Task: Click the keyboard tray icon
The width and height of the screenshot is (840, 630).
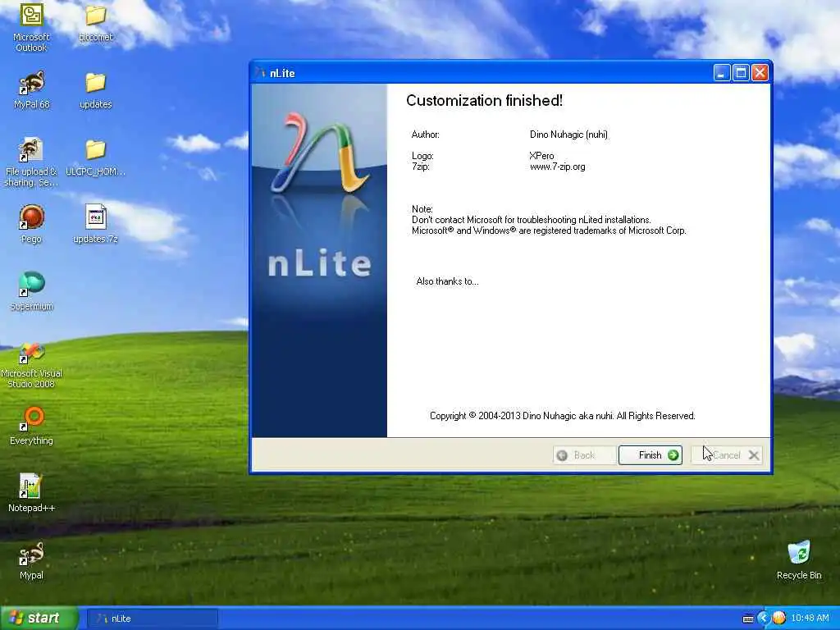Action: [748, 619]
